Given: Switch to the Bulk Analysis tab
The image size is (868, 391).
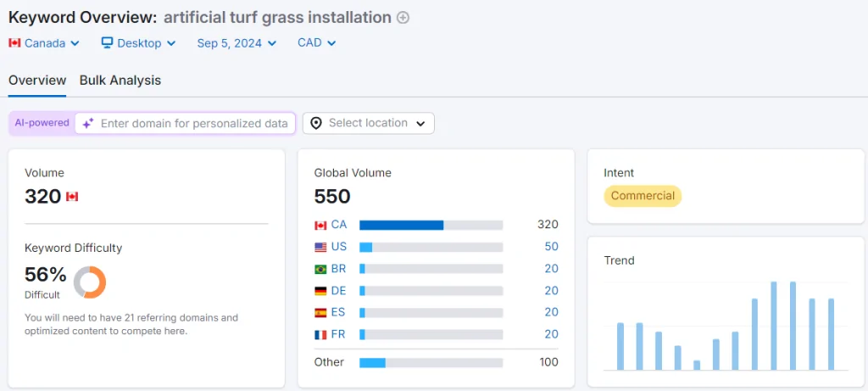Looking at the screenshot, I should [x=120, y=81].
